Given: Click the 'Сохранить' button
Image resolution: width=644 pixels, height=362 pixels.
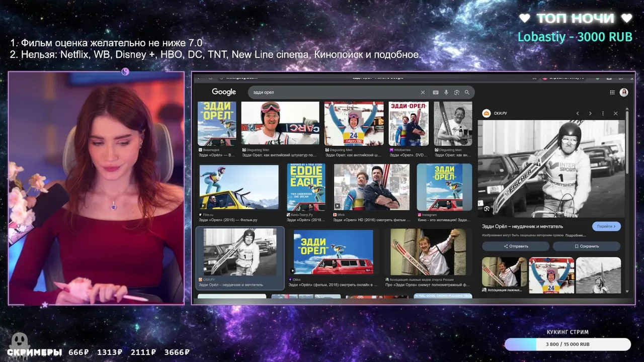Looking at the screenshot, I should (587, 246).
